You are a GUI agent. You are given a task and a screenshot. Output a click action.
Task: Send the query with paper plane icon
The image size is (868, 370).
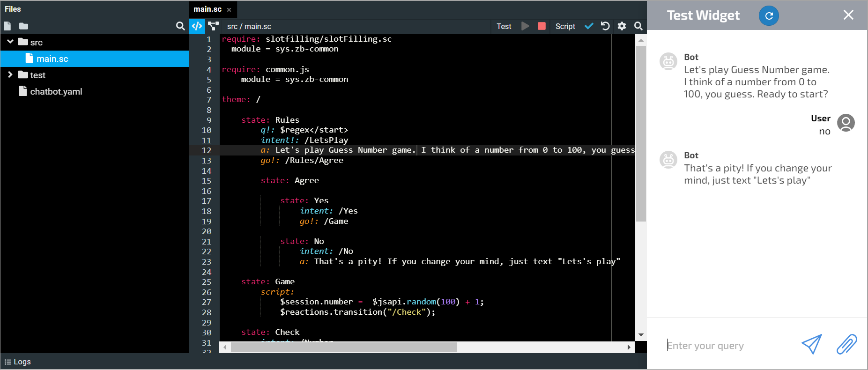[x=811, y=345]
